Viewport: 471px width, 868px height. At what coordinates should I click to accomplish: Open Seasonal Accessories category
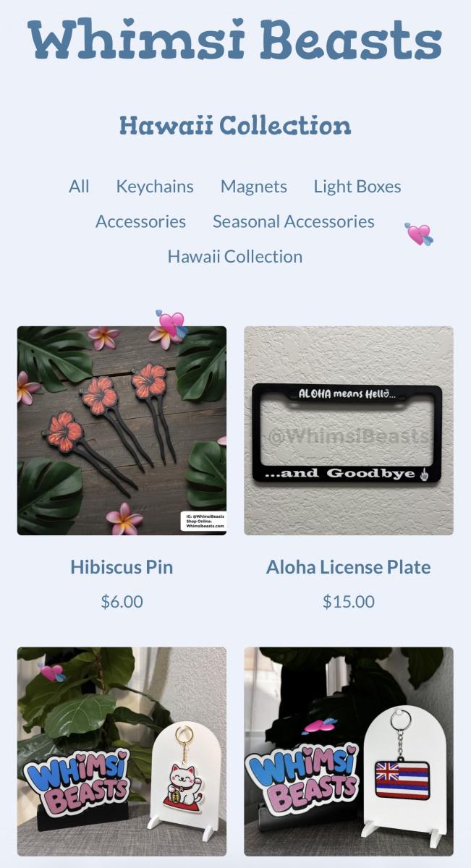click(294, 221)
